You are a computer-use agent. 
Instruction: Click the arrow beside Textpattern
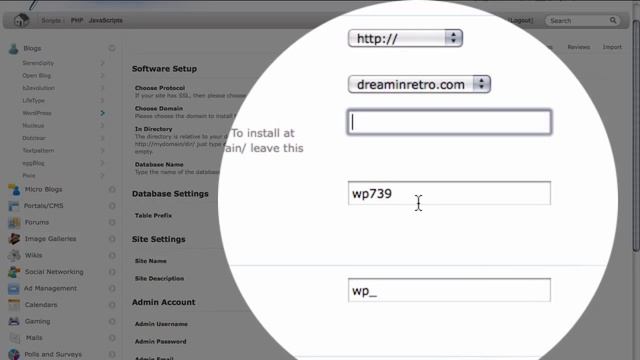102,151
